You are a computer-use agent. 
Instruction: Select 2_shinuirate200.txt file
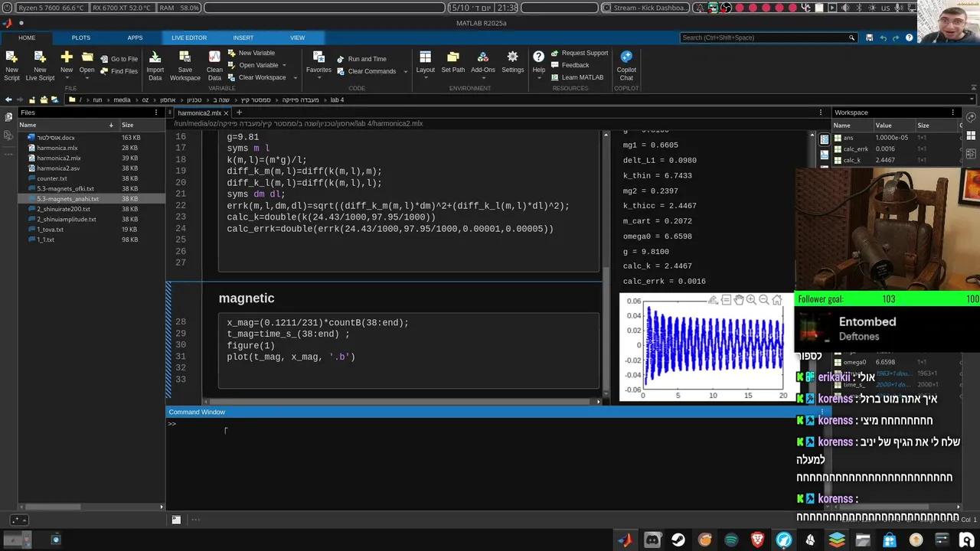(x=64, y=209)
